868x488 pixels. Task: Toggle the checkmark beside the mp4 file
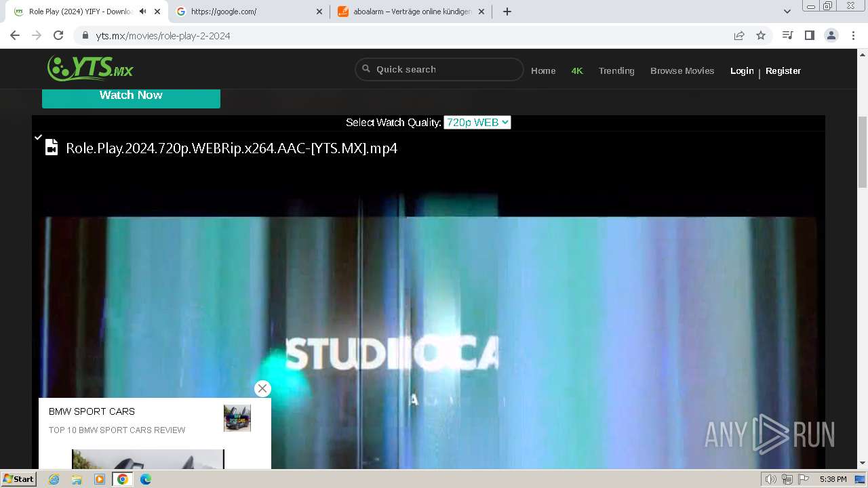[39, 137]
